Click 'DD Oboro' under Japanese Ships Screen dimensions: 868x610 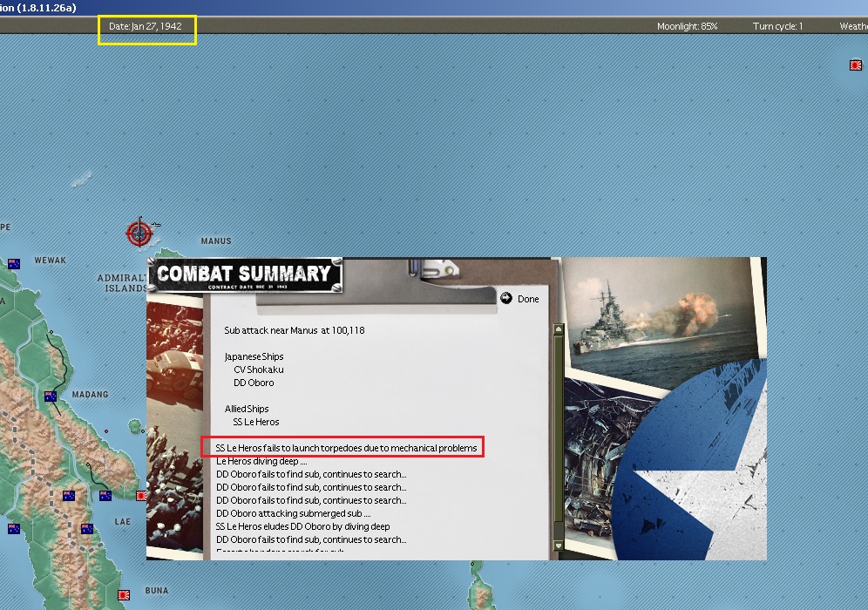254,383
